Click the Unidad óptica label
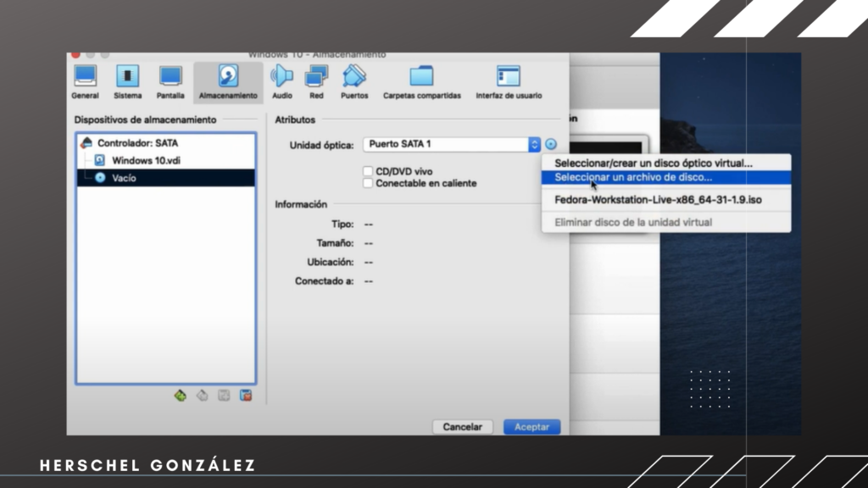 [321, 145]
